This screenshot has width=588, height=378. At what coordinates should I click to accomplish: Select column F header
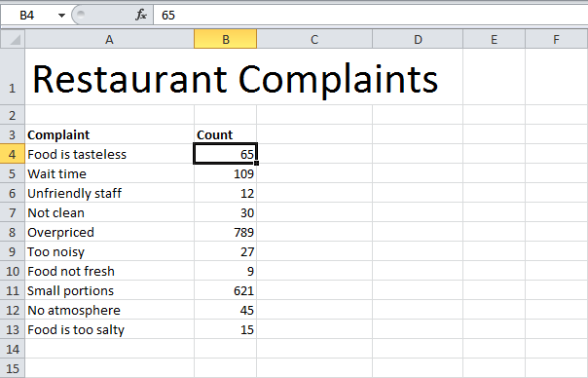coord(556,39)
